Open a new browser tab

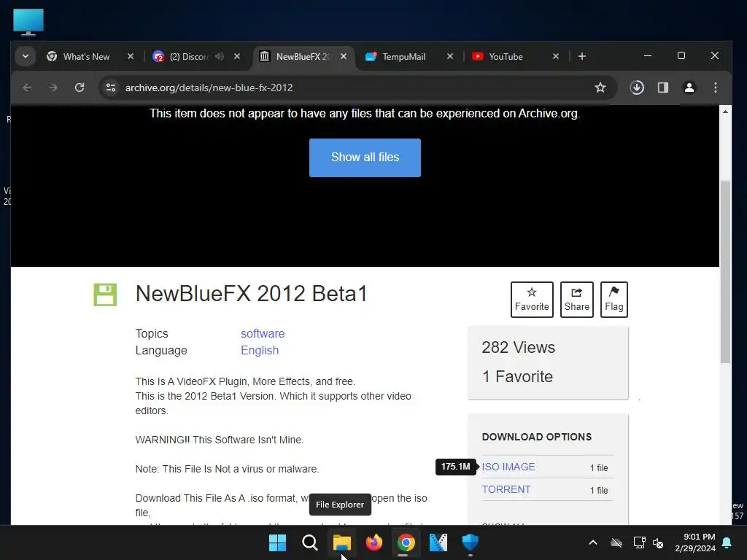coord(581,56)
